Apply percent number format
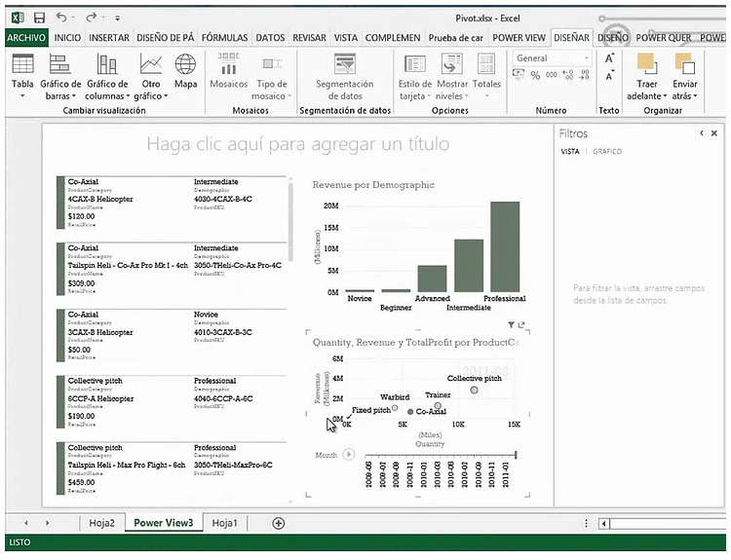The height and width of the screenshot is (560, 731). point(535,75)
